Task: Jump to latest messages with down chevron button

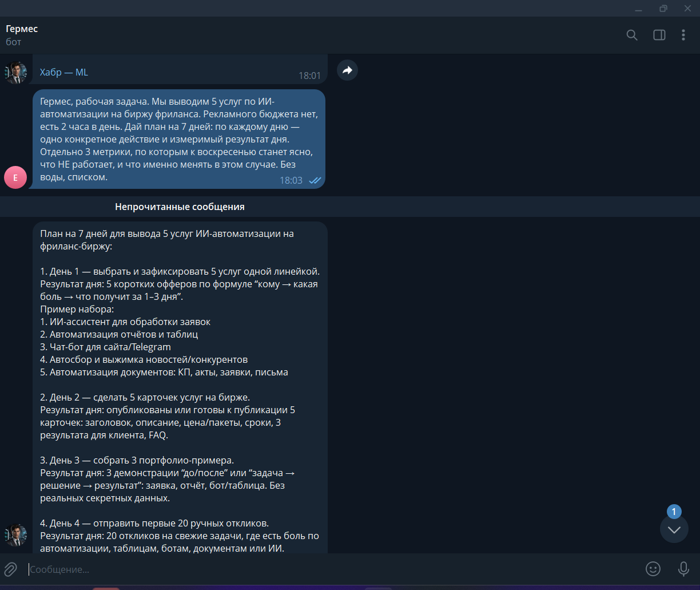Action: [x=674, y=529]
